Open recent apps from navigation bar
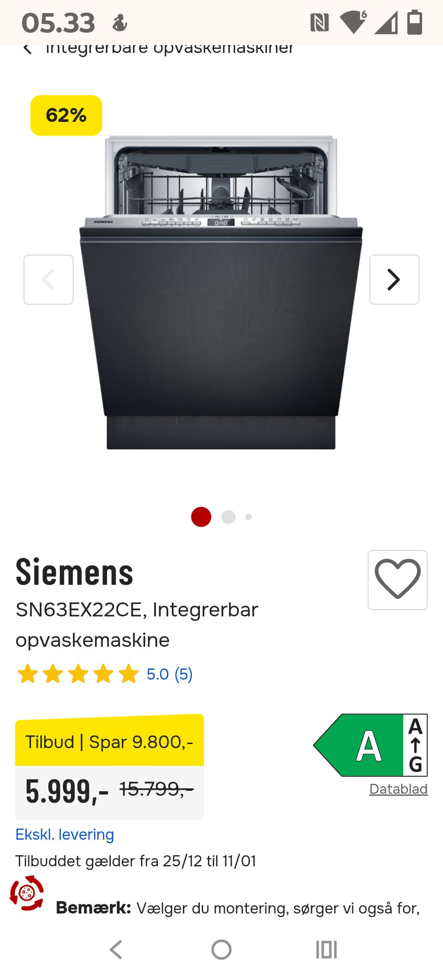The width and height of the screenshot is (443, 980). [327, 950]
